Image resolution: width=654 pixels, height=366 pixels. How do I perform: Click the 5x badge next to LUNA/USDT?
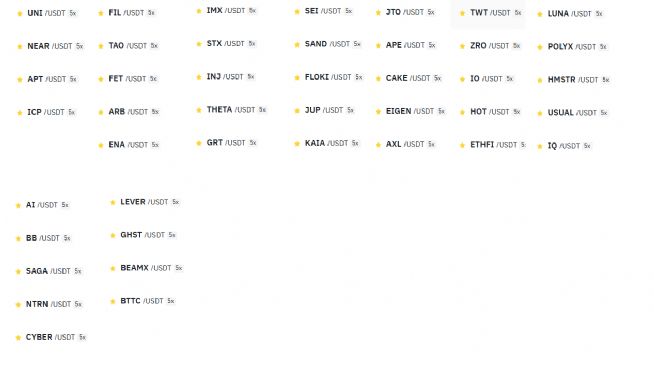tap(599, 14)
